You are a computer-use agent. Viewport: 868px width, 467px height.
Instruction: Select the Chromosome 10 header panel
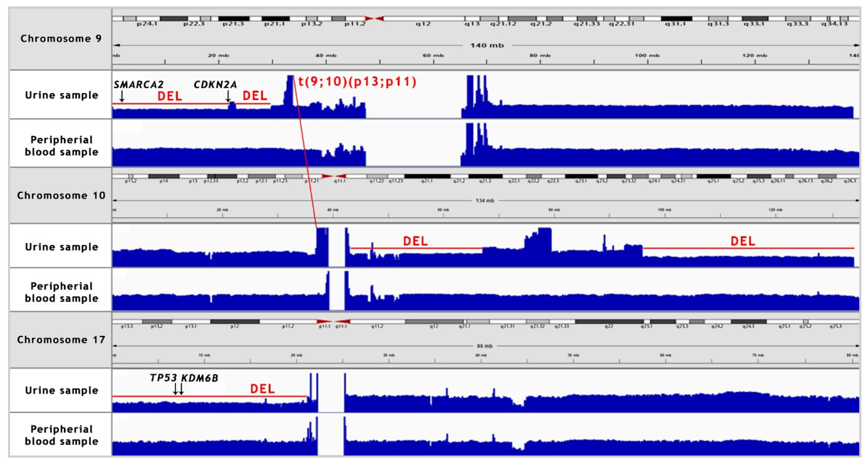coord(61,195)
